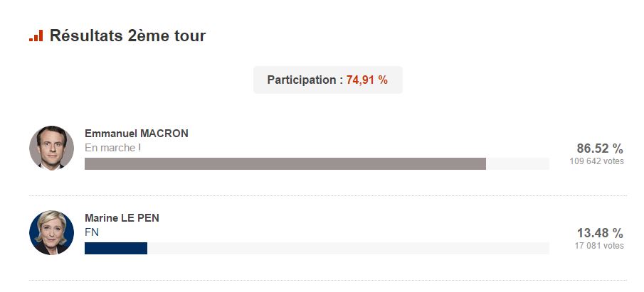Open the portrait beside Marine LE PEN's name
The width and height of the screenshot is (644, 292).
[52, 232]
